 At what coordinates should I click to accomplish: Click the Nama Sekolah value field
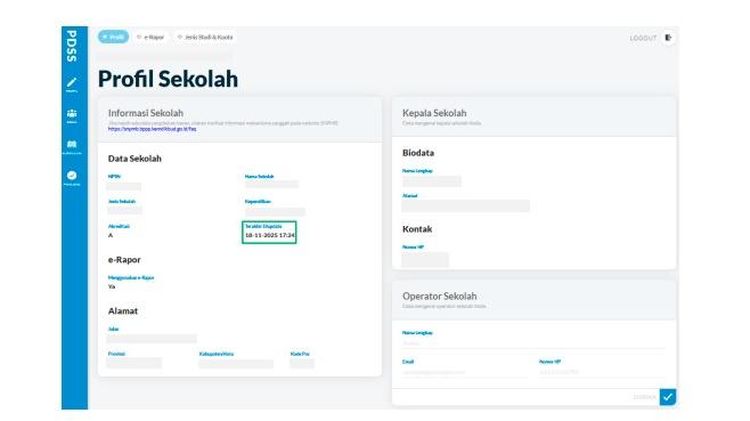pyautogui.click(x=272, y=185)
